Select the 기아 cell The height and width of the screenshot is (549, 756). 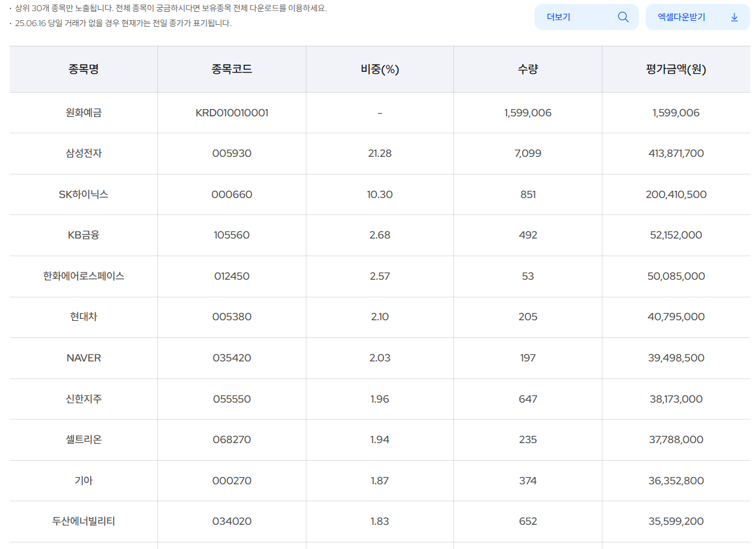(x=84, y=480)
